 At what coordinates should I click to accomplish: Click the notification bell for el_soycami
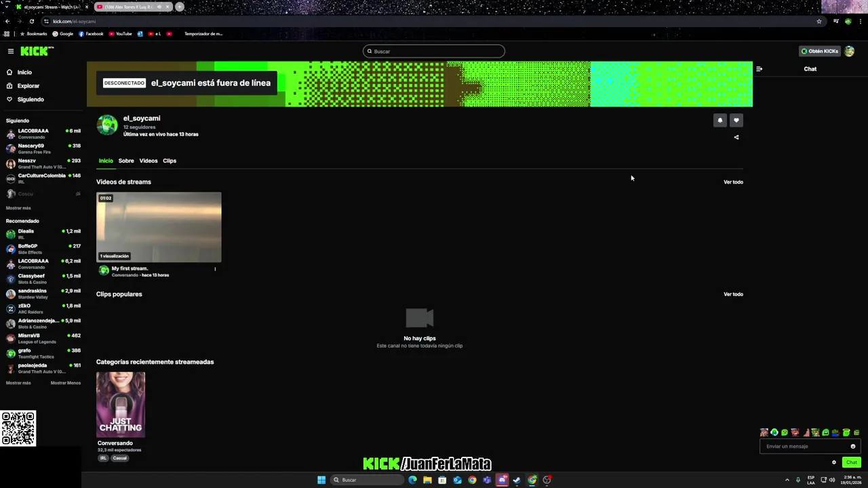point(720,121)
